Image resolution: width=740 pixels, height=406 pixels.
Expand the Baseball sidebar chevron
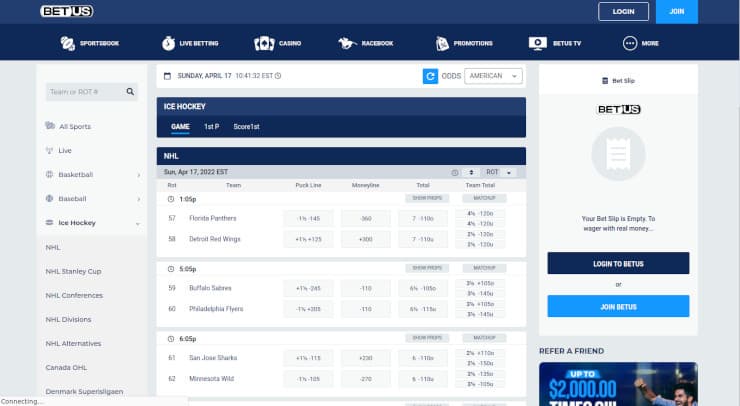point(138,199)
